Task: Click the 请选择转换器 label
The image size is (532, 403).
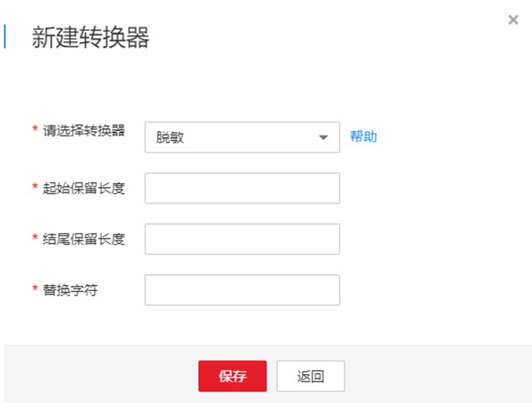Action: [84, 130]
